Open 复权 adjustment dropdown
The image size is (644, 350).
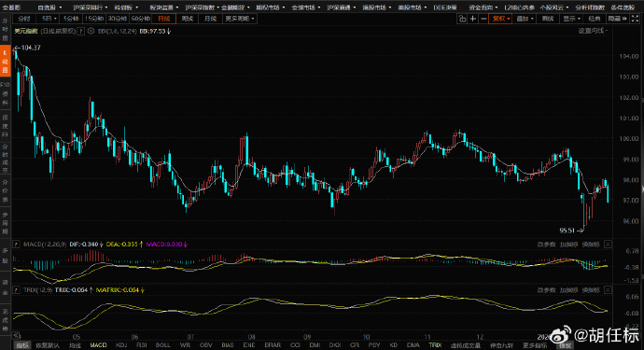tap(500, 19)
